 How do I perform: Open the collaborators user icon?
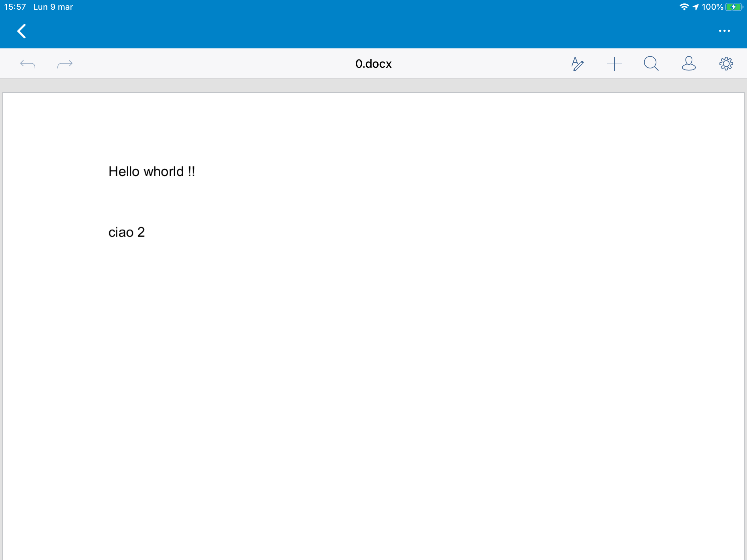(689, 64)
